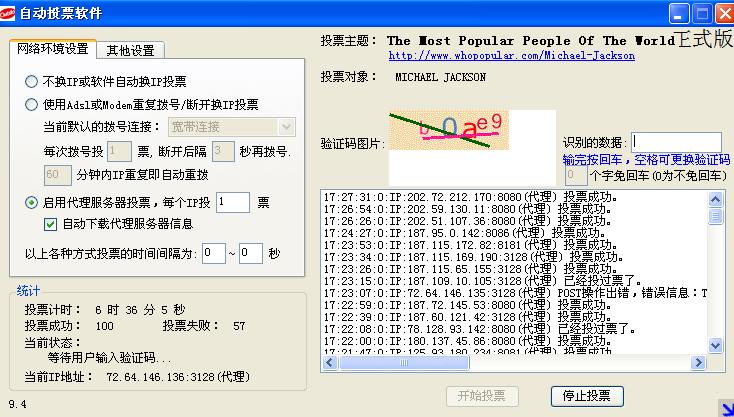Image resolution: width=734 pixels, height=417 pixels.
Task: Click the captcha image to refresh it
Action: point(443,129)
